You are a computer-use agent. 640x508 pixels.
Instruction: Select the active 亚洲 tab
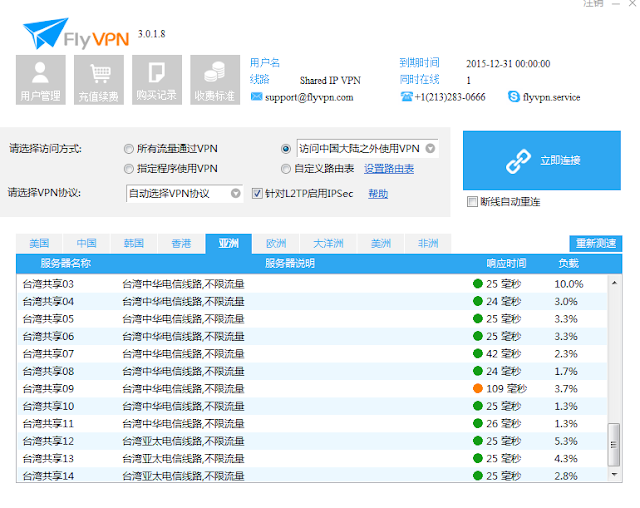[229, 244]
